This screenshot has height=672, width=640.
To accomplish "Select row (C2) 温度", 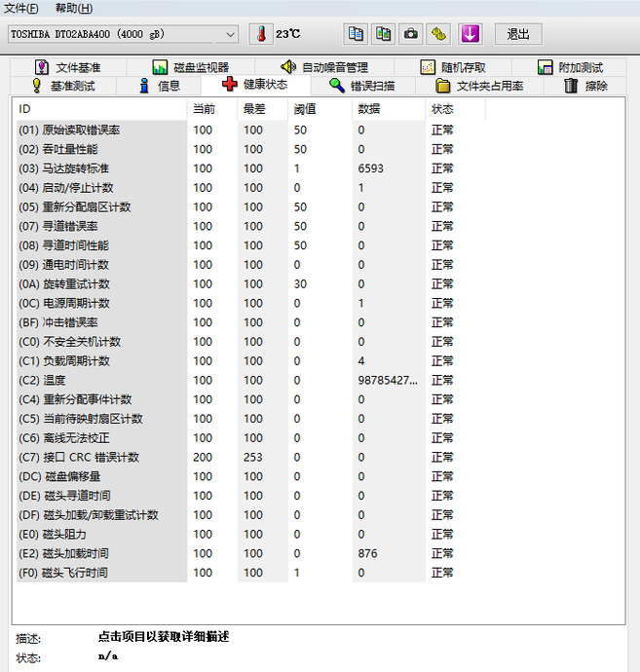I will click(x=250, y=380).
